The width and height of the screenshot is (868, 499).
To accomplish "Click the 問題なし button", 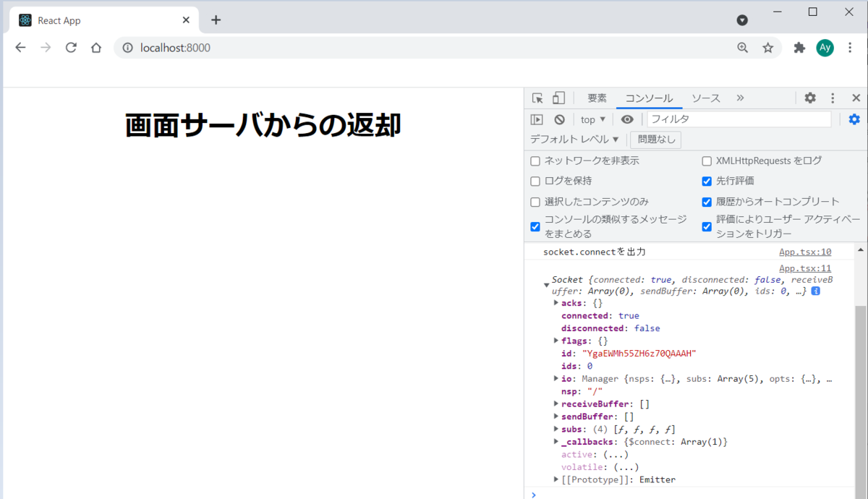I will (655, 139).
